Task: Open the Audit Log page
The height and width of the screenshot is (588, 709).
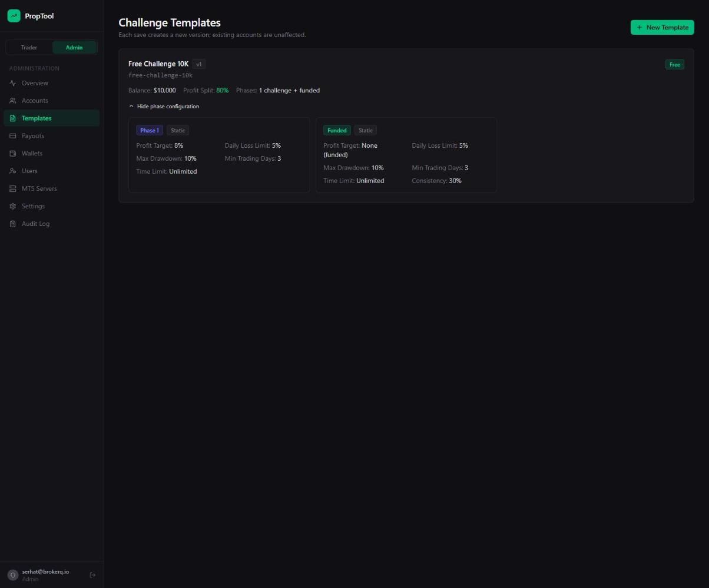Action: 52,224
